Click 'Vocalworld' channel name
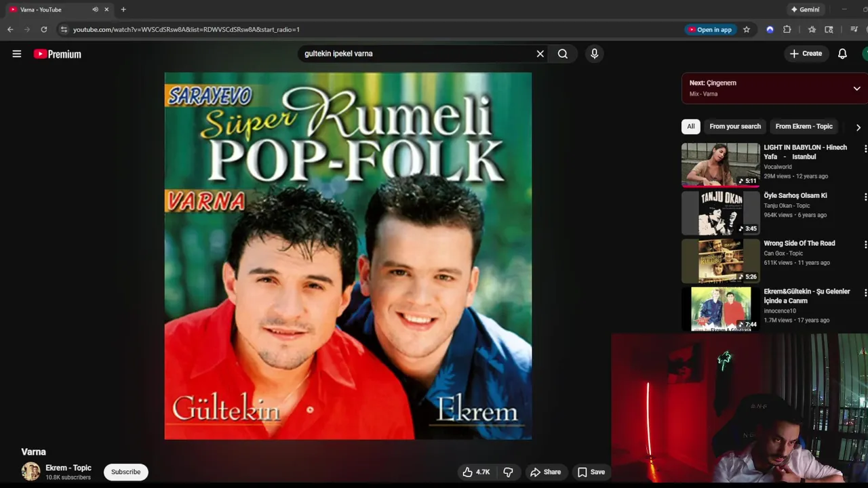Image resolution: width=868 pixels, height=488 pixels. 778,167
